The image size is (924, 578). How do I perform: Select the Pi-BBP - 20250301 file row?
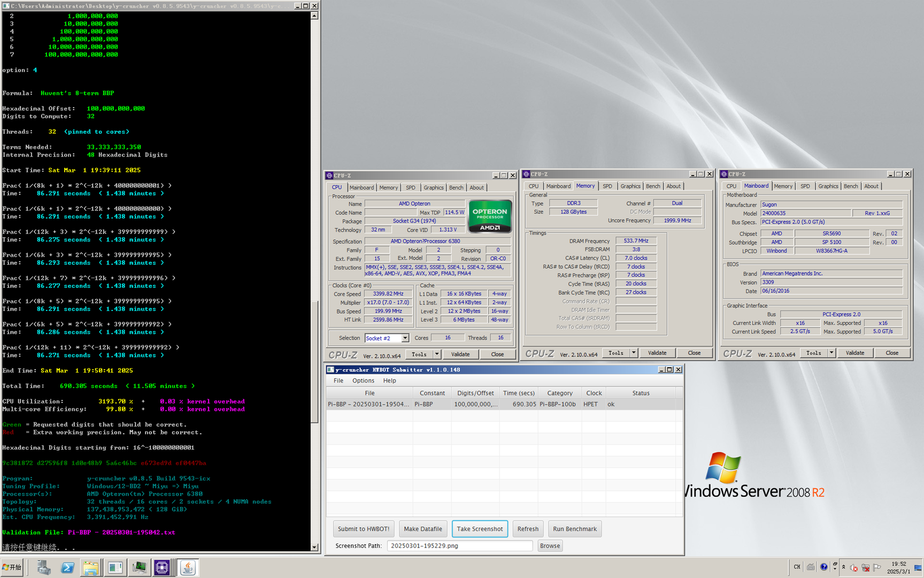[504, 404]
